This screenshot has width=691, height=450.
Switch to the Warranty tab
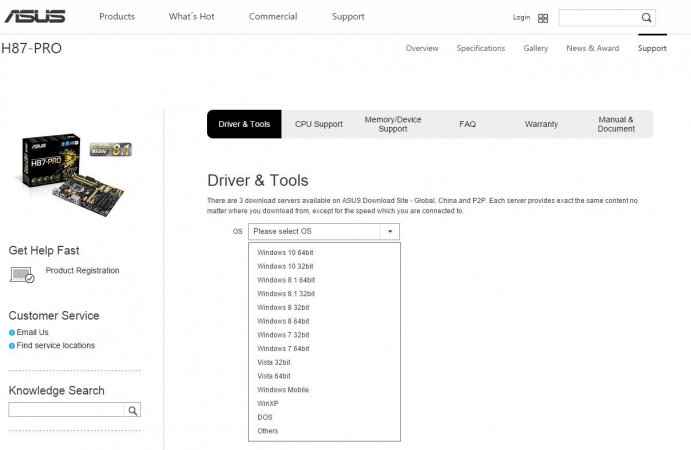pos(541,124)
